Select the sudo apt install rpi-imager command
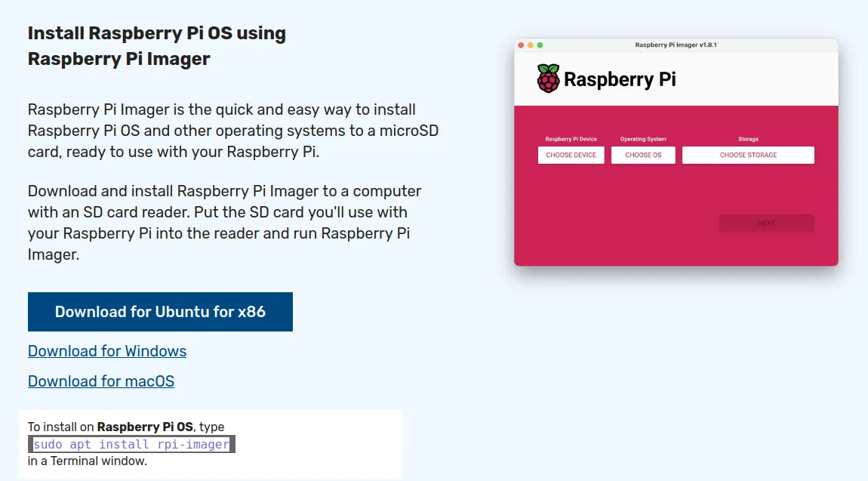This screenshot has height=481, width=868. click(x=131, y=443)
